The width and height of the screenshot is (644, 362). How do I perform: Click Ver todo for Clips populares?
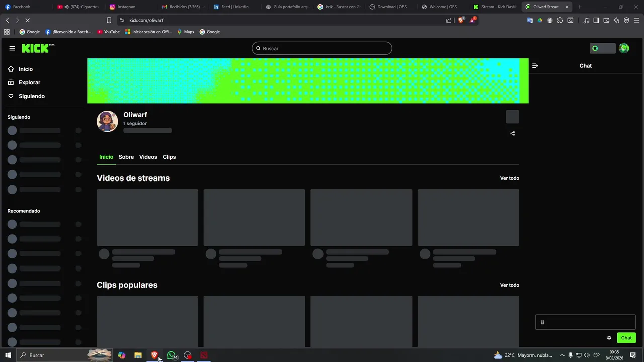pos(509,285)
